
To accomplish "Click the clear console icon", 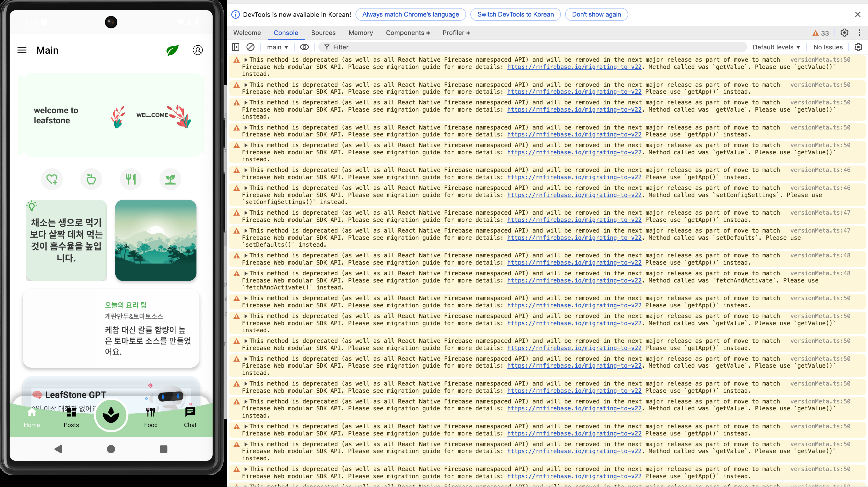I will (x=250, y=47).
